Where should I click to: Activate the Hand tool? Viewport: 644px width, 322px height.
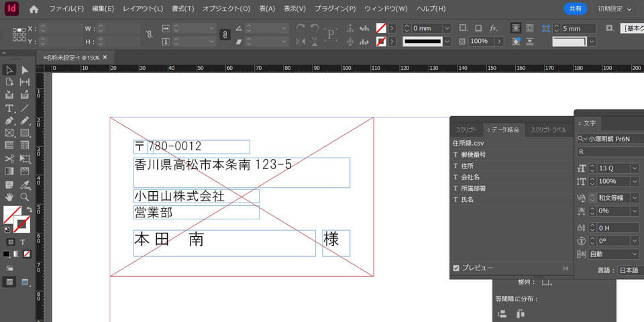click(9, 197)
